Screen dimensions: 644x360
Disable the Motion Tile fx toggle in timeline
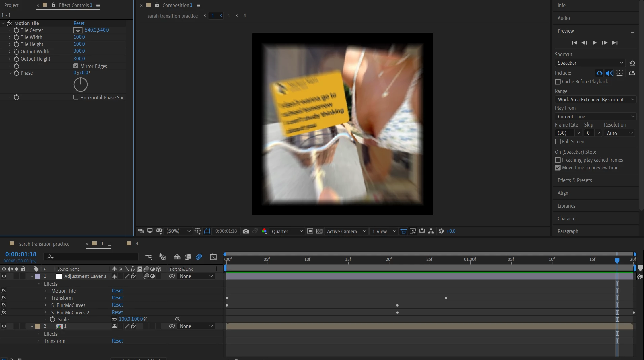click(x=4, y=291)
